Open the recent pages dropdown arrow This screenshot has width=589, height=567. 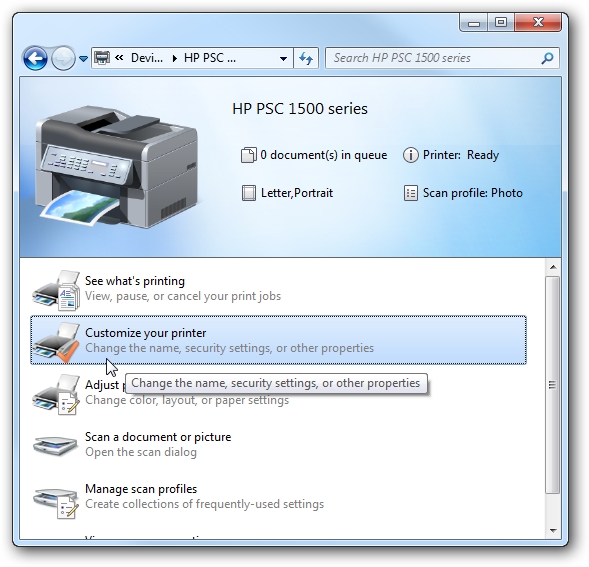83,59
